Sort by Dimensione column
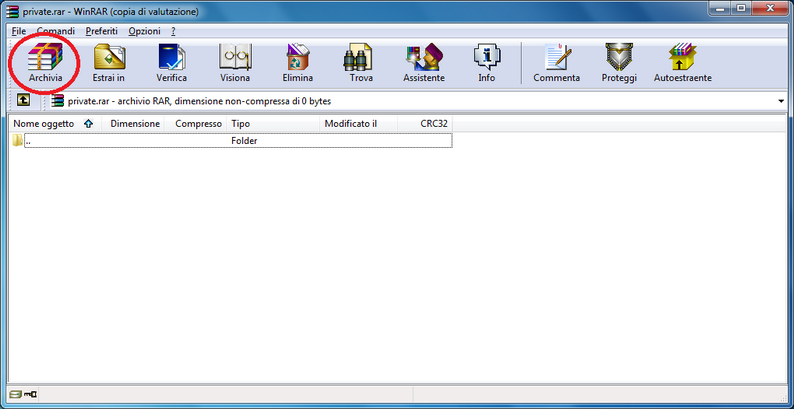The width and height of the screenshot is (794, 409). tap(133, 124)
